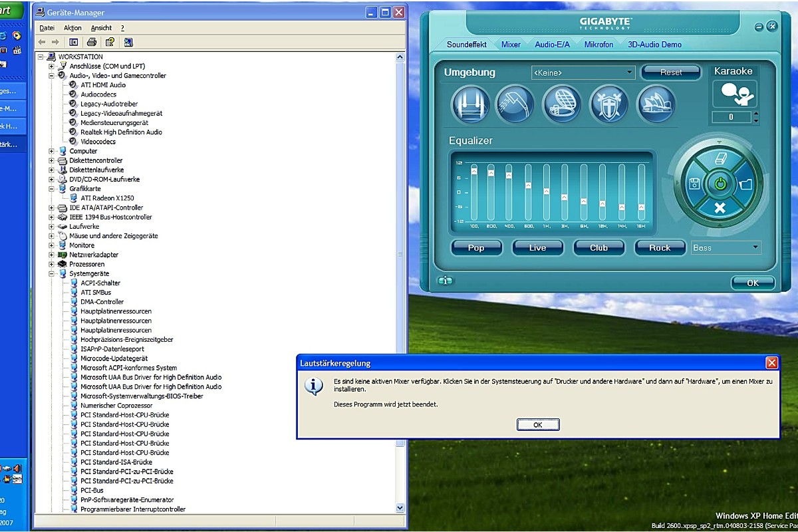Viewport: 798px width, 532px height.
Task: Open the Bass equalizer preset dropdown
Action: click(726, 247)
